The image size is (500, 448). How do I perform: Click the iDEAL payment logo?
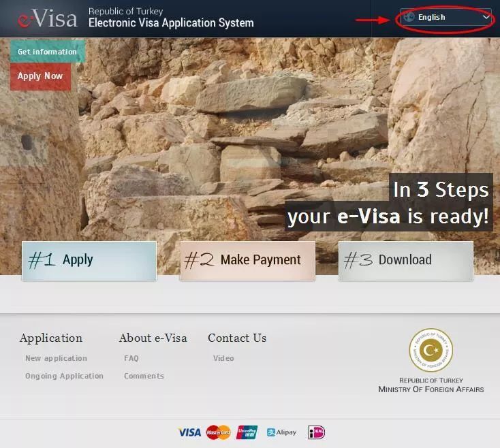(316, 432)
